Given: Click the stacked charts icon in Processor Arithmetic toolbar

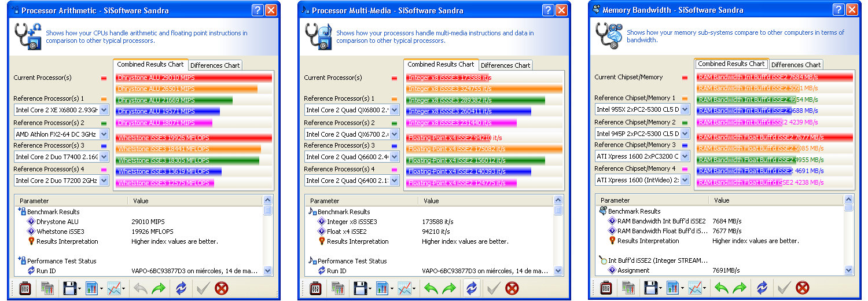Looking at the screenshot, I should pos(46,288).
